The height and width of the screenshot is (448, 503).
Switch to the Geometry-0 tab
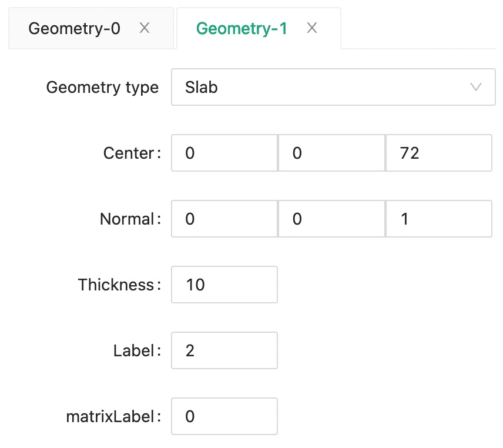coord(74,28)
